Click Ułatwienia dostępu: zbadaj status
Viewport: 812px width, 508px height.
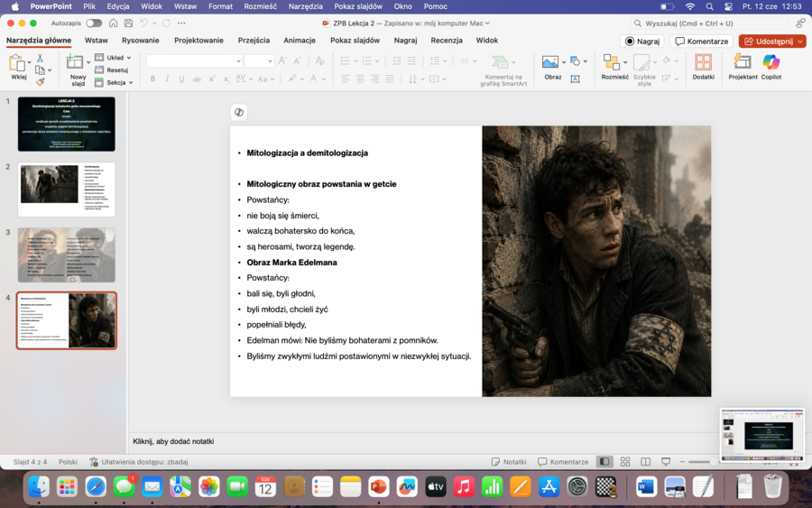[x=138, y=462]
